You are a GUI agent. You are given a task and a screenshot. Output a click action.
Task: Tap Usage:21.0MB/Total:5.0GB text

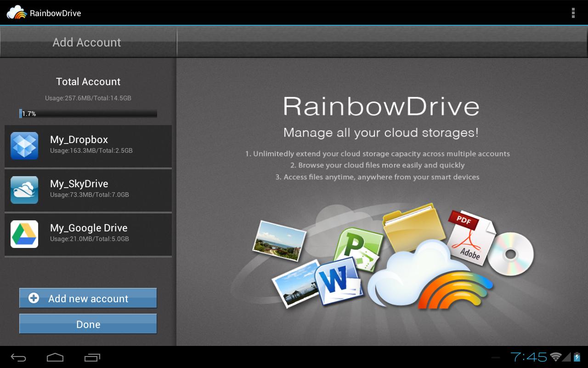pos(90,239)
